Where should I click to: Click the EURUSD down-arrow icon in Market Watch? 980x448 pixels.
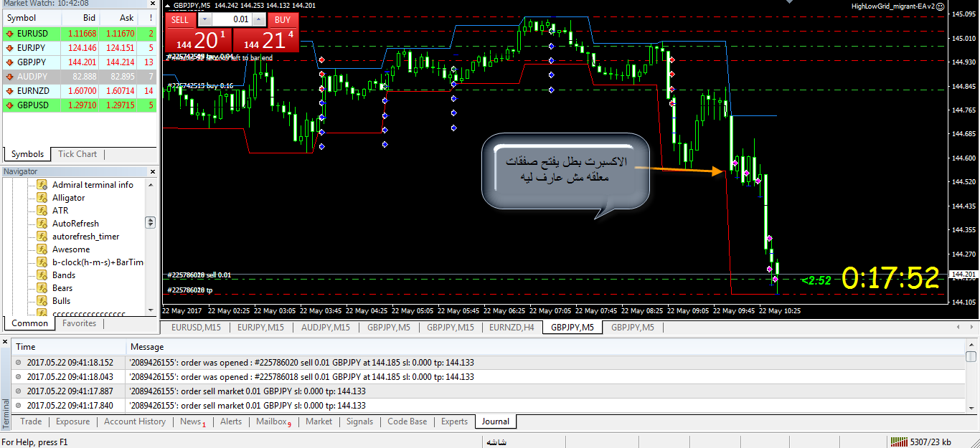(x=9, y=34)
